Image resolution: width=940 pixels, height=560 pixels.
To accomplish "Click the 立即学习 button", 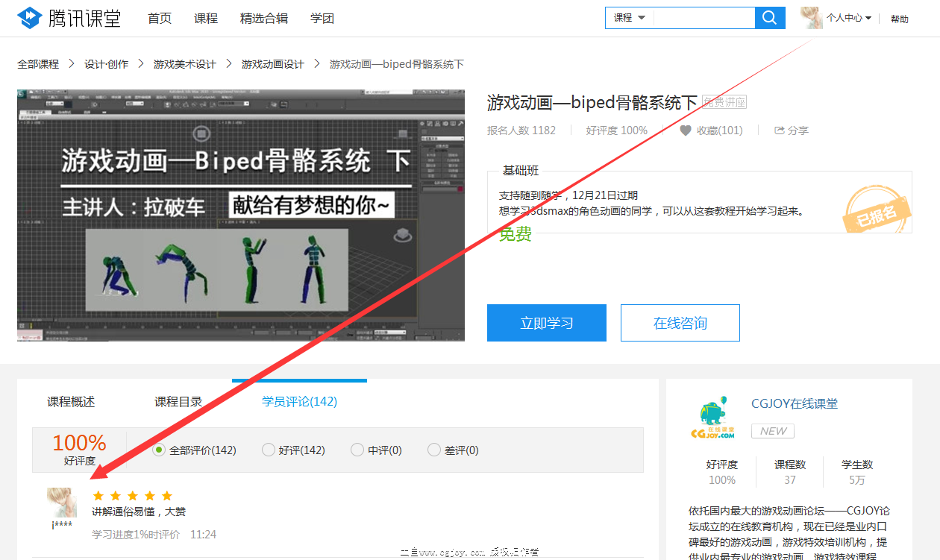I will pyautogui.click(x=546, y=322).
